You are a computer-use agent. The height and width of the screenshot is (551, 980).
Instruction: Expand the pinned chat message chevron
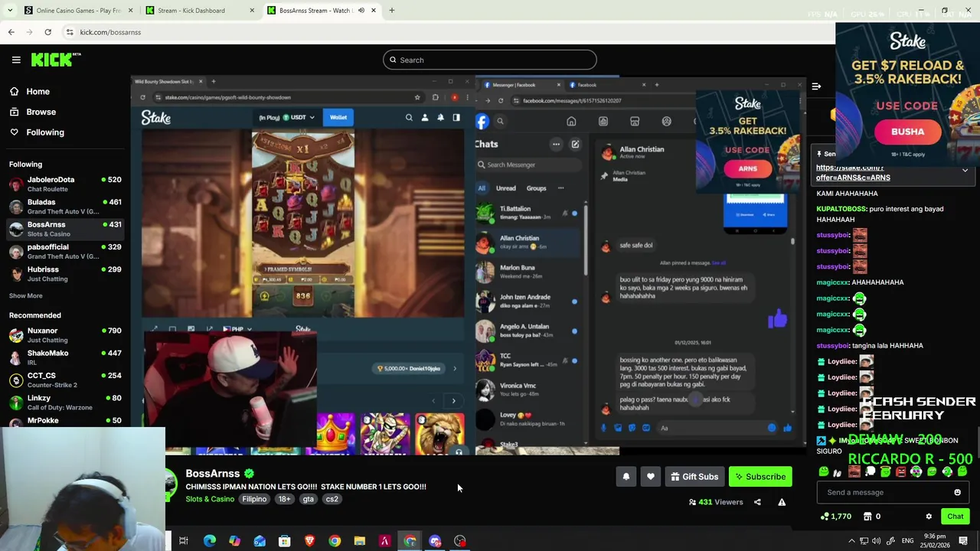[965, 171]
